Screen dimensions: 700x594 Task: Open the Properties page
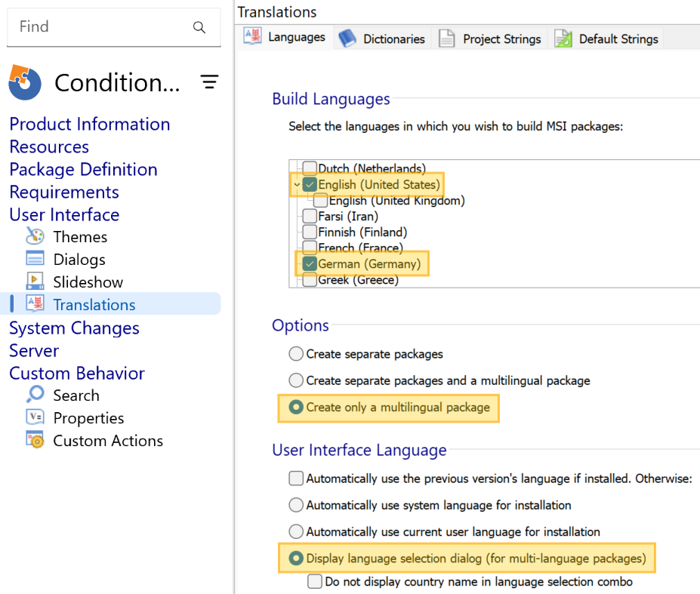(88, 418)
